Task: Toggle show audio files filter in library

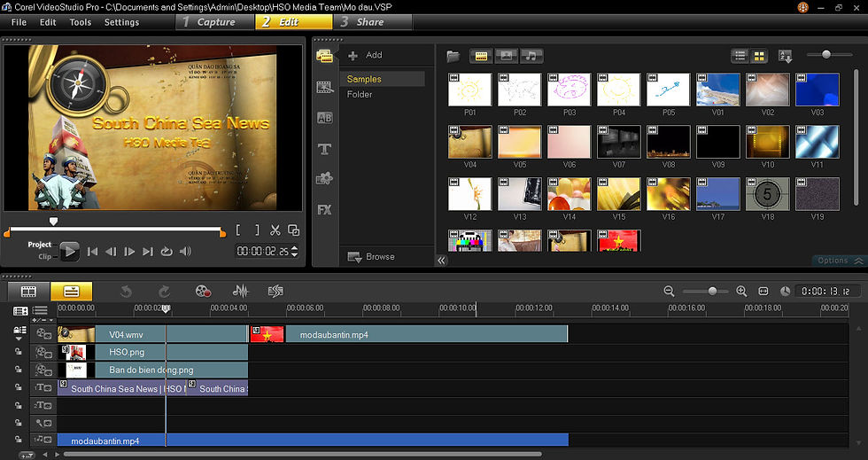Action: 531,56
